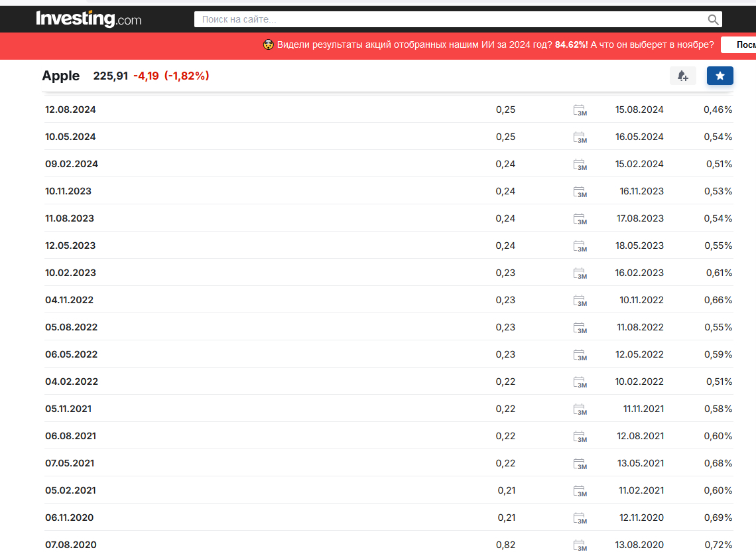Click yield value 0,61%
The width and height of the screenshot is (756, 556).
point(720,273)
